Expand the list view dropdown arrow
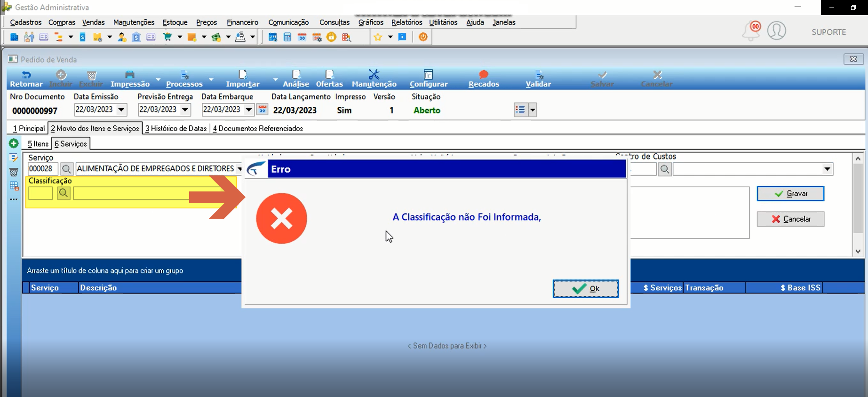This screenshot has height=397, width=868. click(533, 110)
